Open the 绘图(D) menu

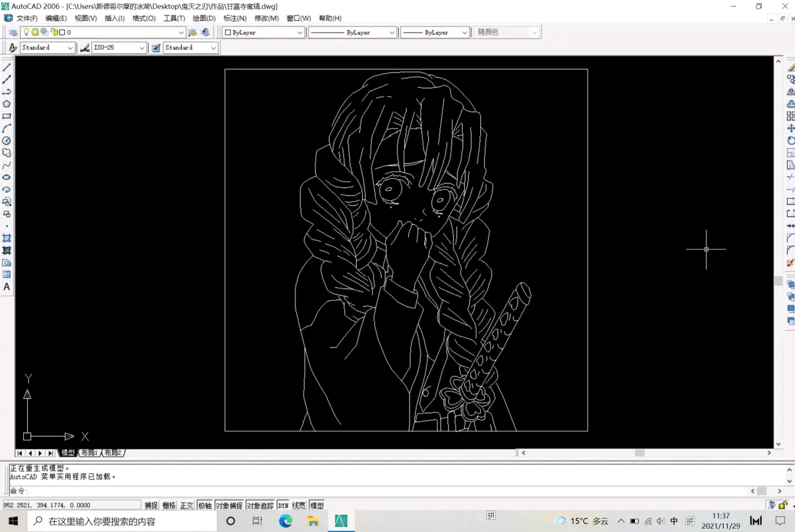click(204, 18)
